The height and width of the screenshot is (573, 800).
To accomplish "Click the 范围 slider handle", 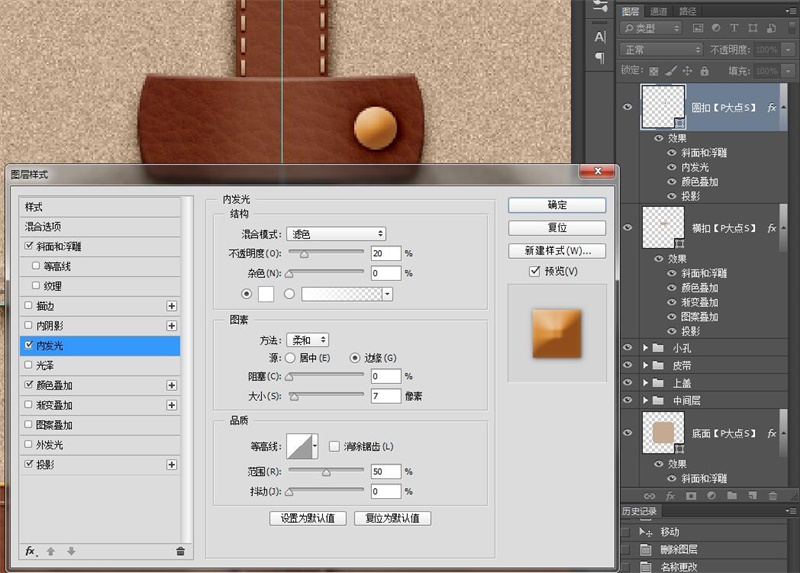I will click(x=326, y=472).
